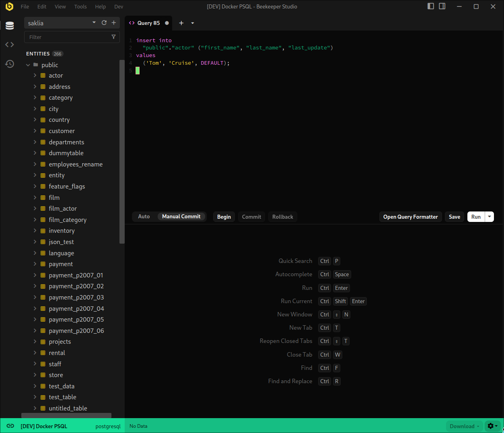Viewport: 504px width, 433px height.
Task: Click Begin to start a transaction
Action: pyautogui.click(x=224, y=216)
